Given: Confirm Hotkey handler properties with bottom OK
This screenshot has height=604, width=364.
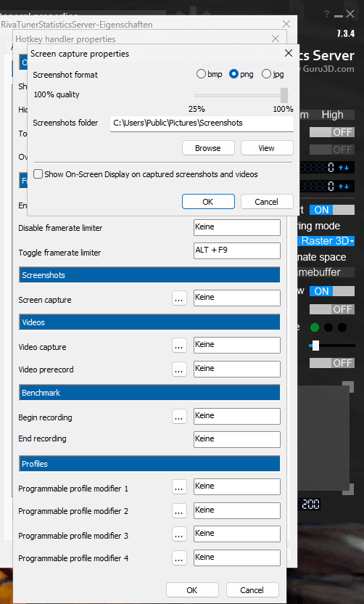Looking at the screenshot, I should pyautogui.click(x=192, y=589).
